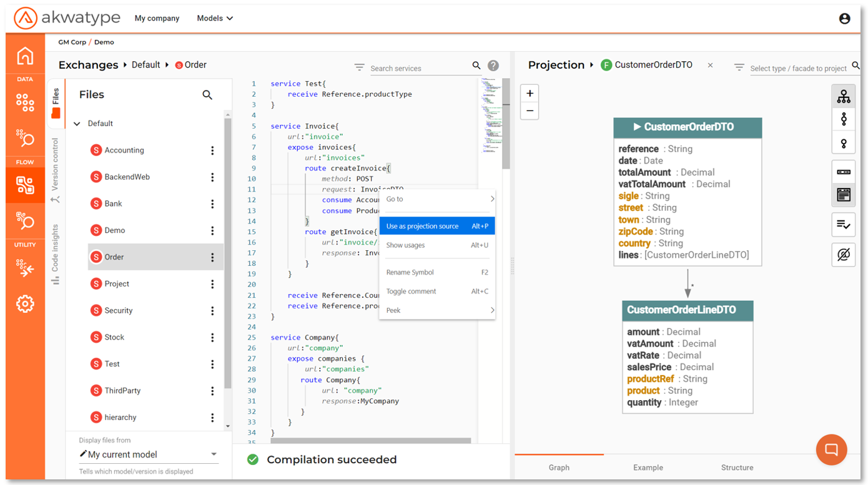Expand Go to submenu in context menu
The image size is (868, 485).
click(437, 199)
